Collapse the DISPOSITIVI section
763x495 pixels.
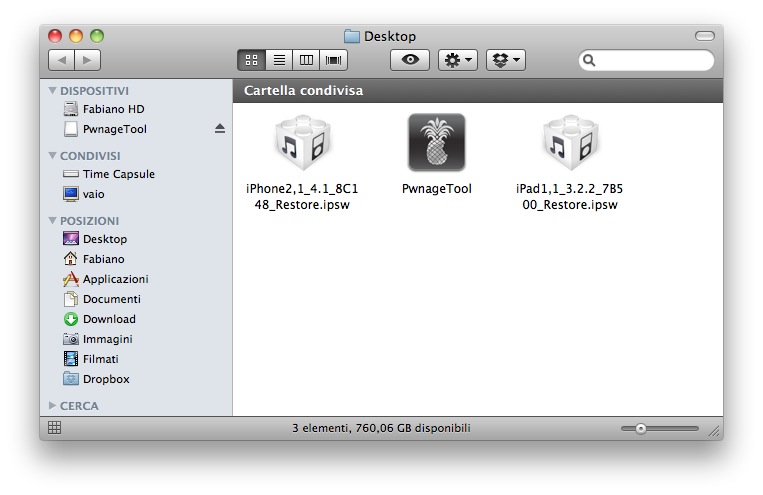53,91
